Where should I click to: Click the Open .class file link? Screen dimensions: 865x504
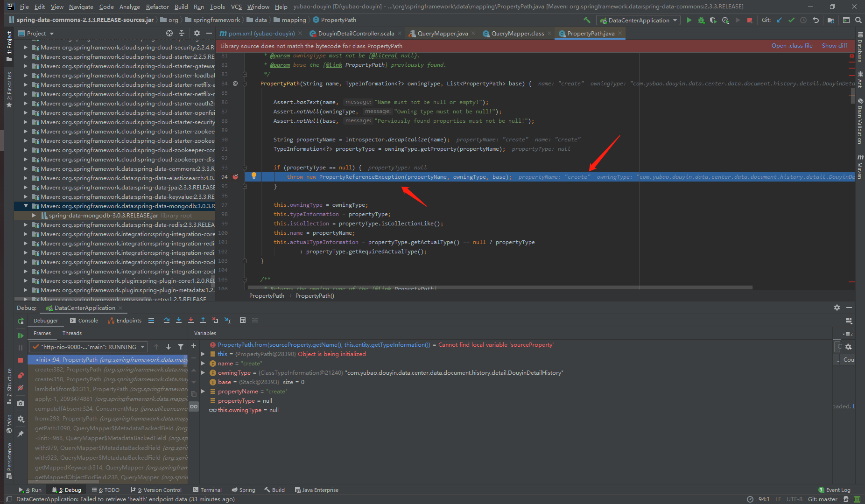[792, 45]
